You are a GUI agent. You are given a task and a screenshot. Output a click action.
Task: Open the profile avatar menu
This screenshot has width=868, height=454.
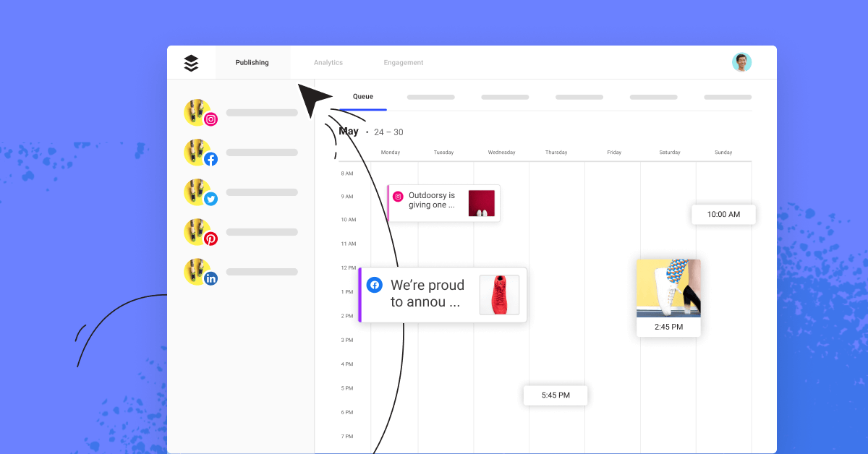[742, 62]
